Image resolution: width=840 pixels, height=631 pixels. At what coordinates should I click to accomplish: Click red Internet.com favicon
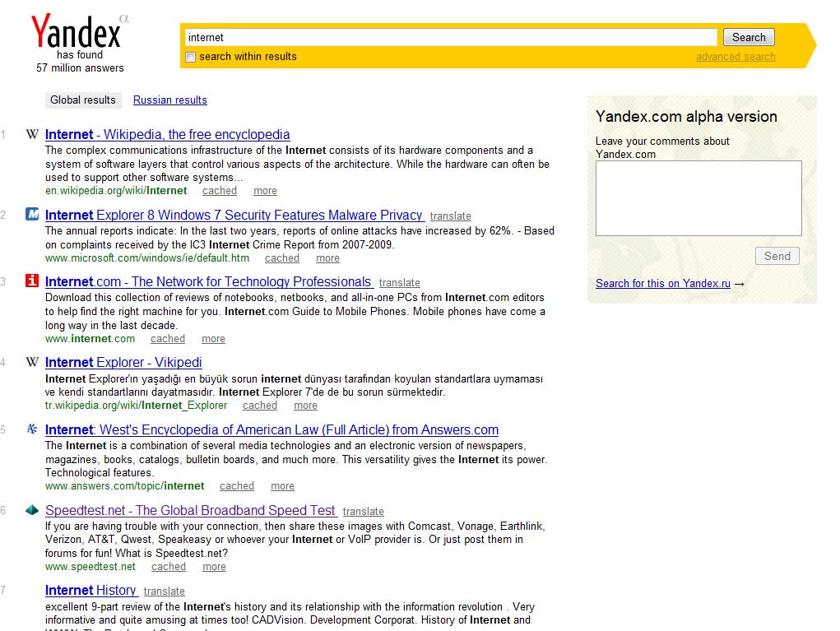click(x=32, y=281)
